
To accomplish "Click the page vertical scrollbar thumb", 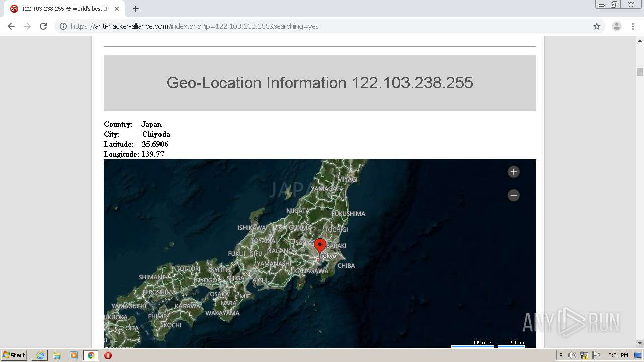I will [640, 72].
